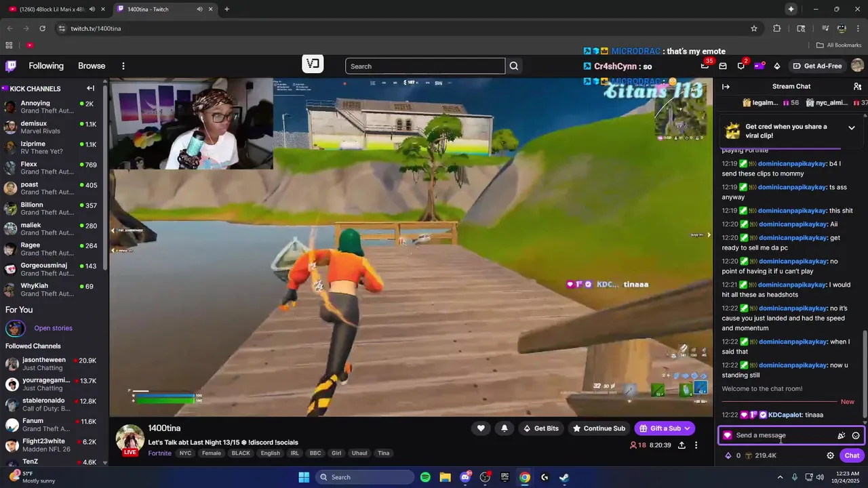Image resolution: width=868 pixels, height=488 pixels.
Task: Open the All Bookmarks folder
Action: tap(839, 45)
